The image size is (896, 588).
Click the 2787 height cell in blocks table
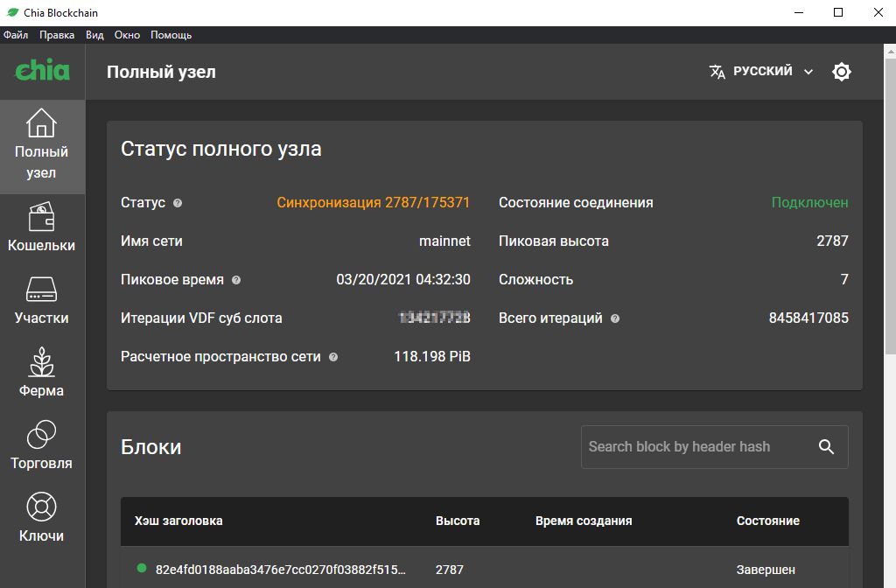tap(450, 570)
